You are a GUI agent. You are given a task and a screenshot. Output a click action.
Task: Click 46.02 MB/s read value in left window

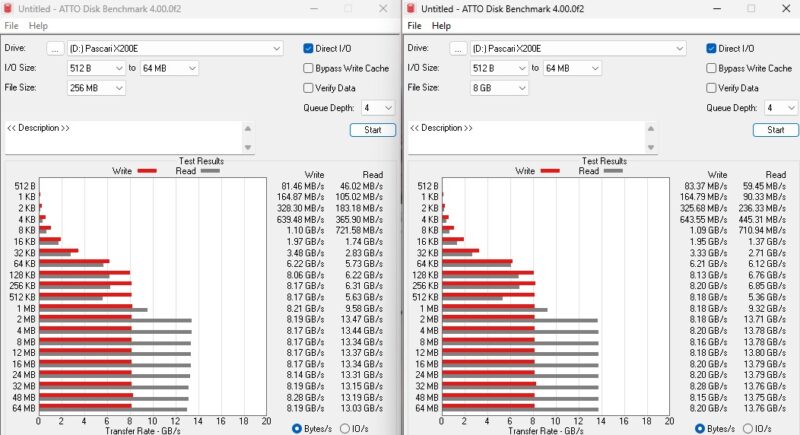point(361,186)
